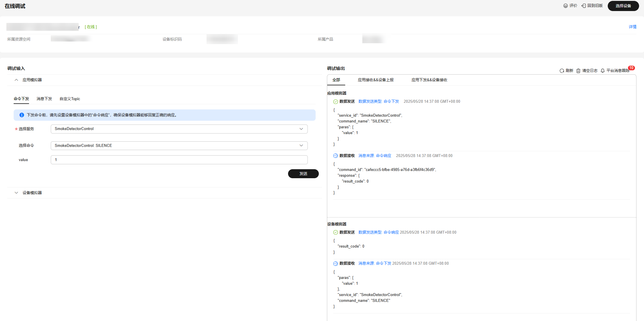644x321 pixels.
Task: Select the 应用接收&&设备上报 tab
Action: point(376,80)
